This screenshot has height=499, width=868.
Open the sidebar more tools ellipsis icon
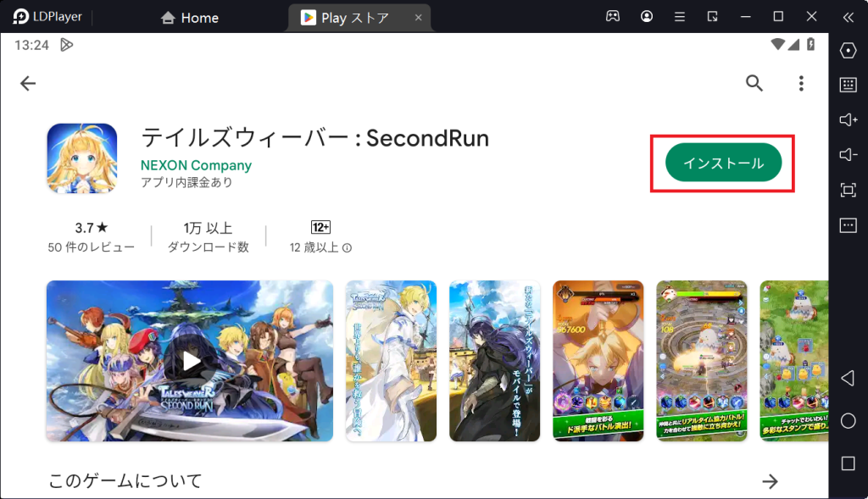[x=848, y=225]
